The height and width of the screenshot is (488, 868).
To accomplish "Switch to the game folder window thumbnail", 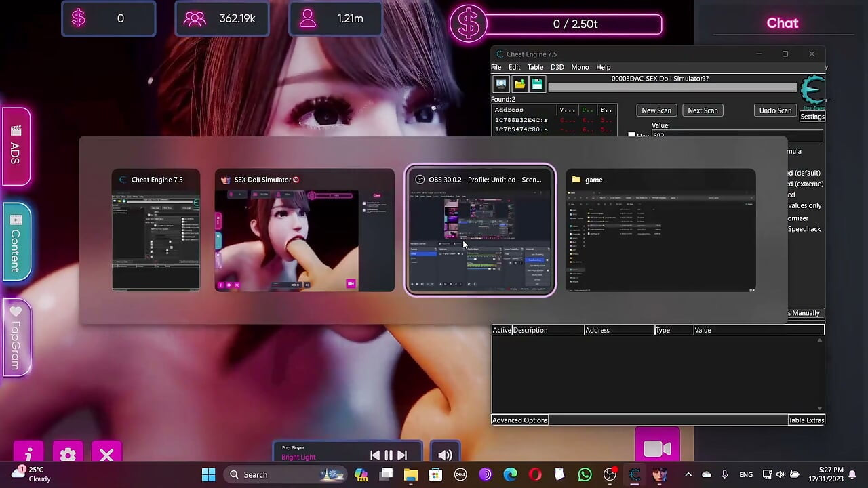I will tap(660, 230).
